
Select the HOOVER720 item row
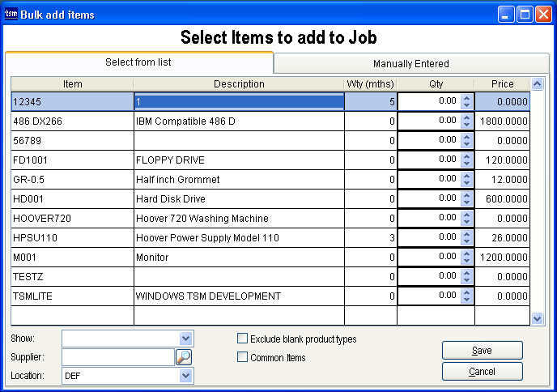(72, 219)
